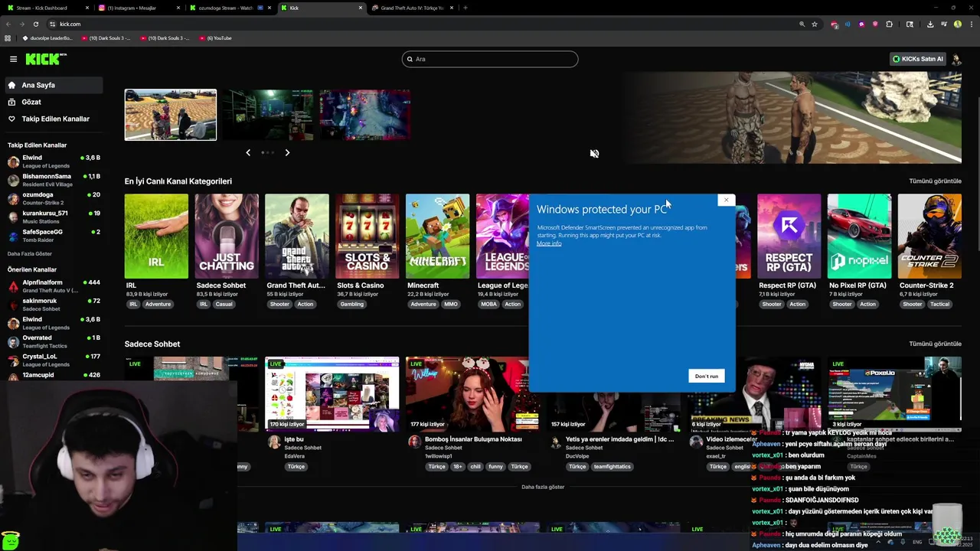Open the Minecraft category card

(438, 236)
